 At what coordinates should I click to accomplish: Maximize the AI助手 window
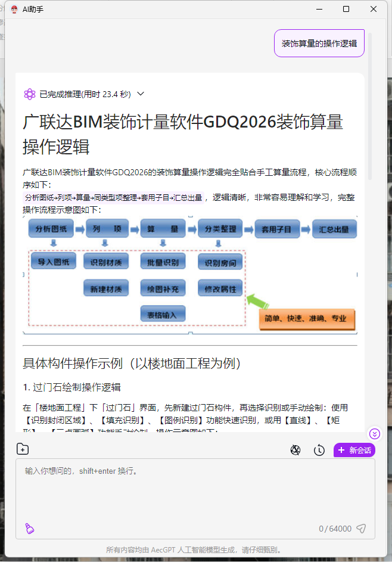346,10
